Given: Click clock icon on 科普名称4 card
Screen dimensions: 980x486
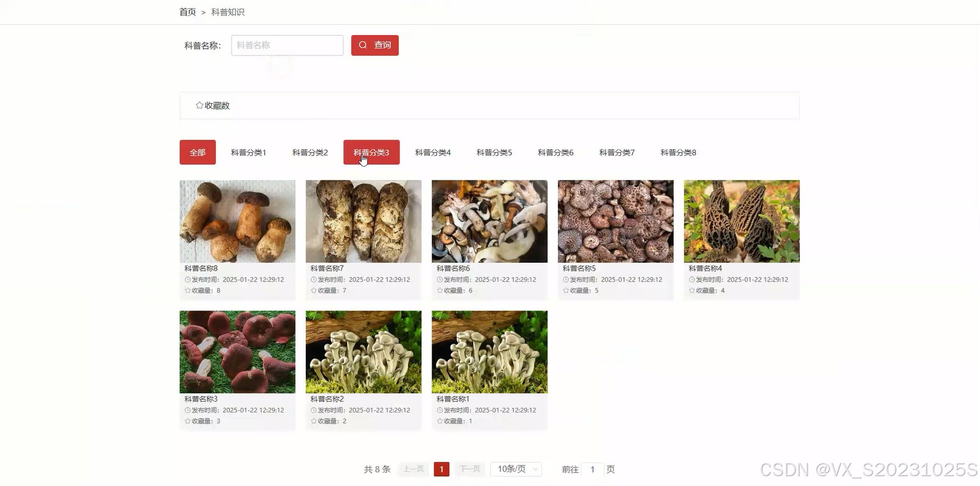Looking at the screenshot, I should click(x=692, y=280).
